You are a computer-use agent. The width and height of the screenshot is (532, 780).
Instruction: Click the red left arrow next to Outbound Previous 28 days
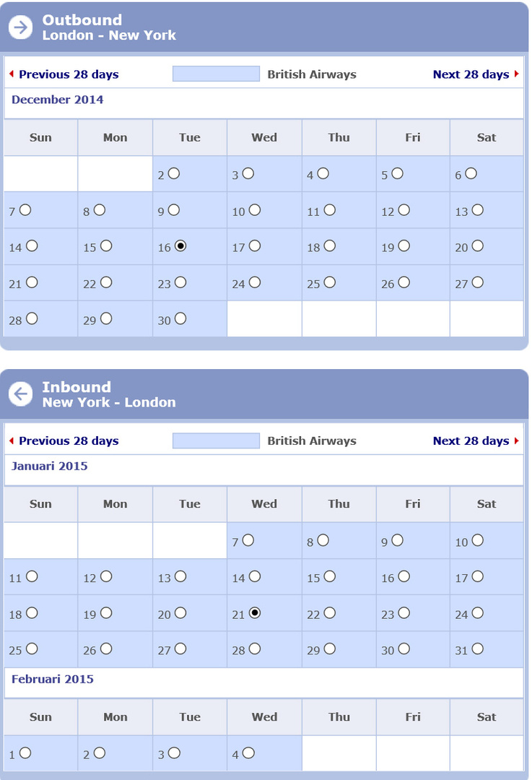tap(11, 74)
